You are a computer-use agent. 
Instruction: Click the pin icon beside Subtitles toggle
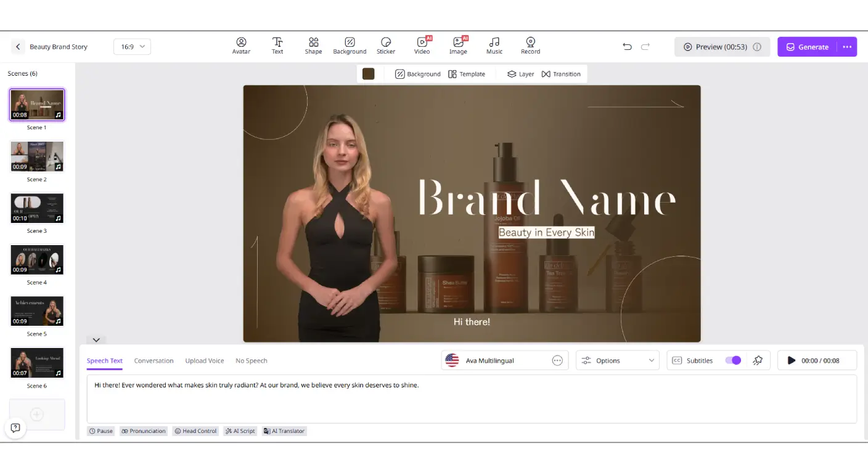point(758,360)
